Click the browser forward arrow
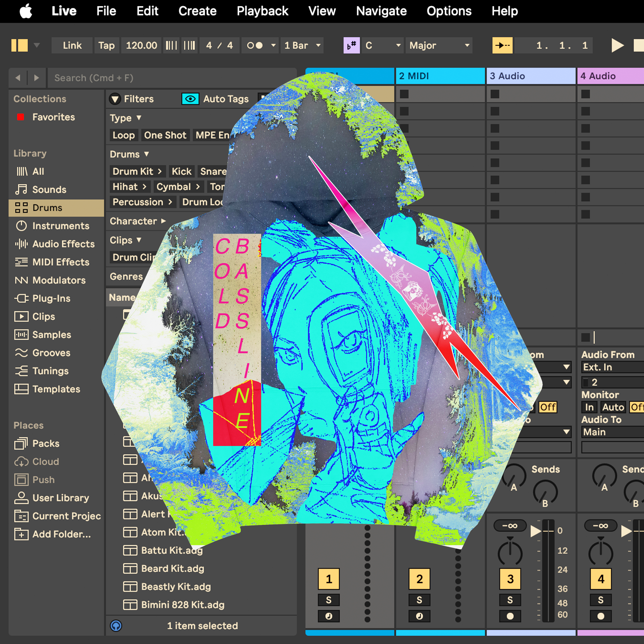Screen dimensions: 644x644 point(36,78)
